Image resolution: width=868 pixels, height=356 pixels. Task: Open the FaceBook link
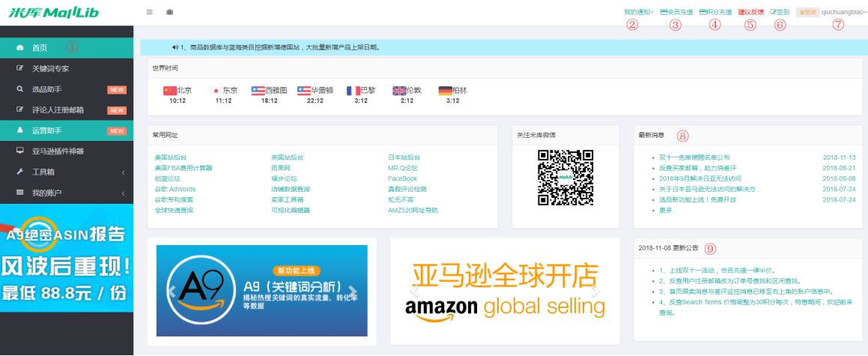point(402,178)
